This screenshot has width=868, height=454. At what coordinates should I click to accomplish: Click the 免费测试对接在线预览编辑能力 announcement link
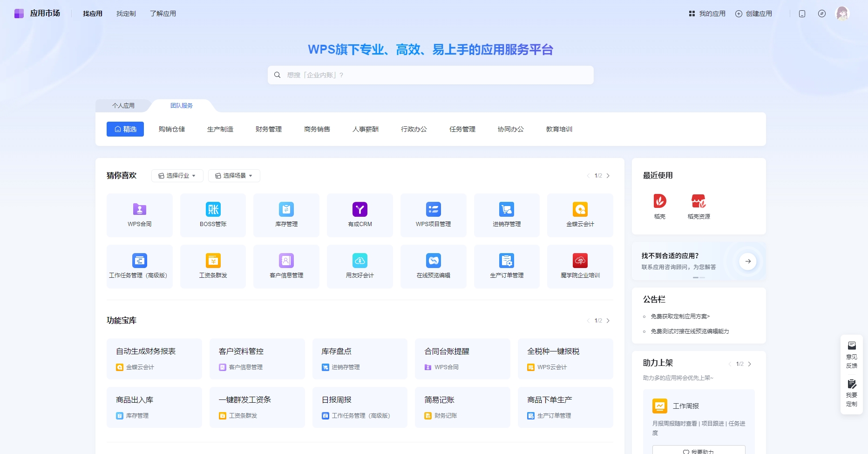click(x=690, y=331)
